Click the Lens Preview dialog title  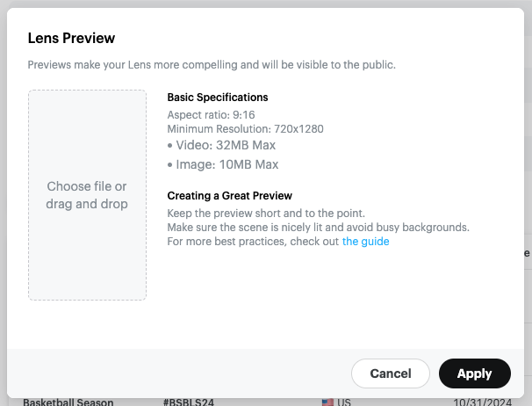tap(72, 38)
